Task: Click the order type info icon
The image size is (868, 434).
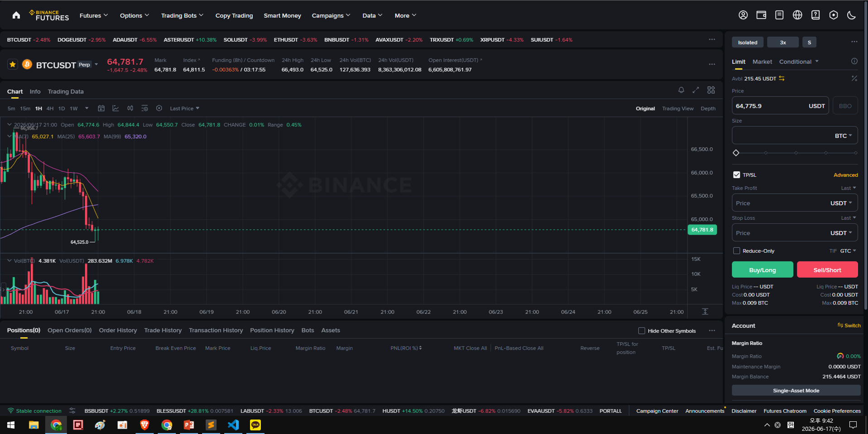Action: (x=854, y=61)
